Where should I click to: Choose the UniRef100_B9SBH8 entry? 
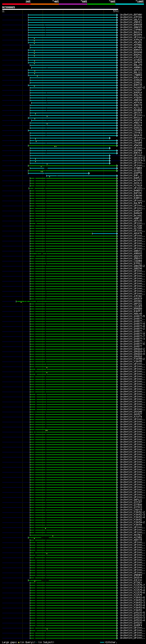point(131,110)
